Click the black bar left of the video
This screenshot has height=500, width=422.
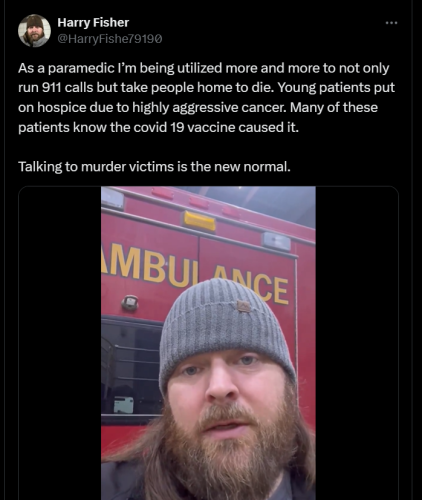(60, 343)
